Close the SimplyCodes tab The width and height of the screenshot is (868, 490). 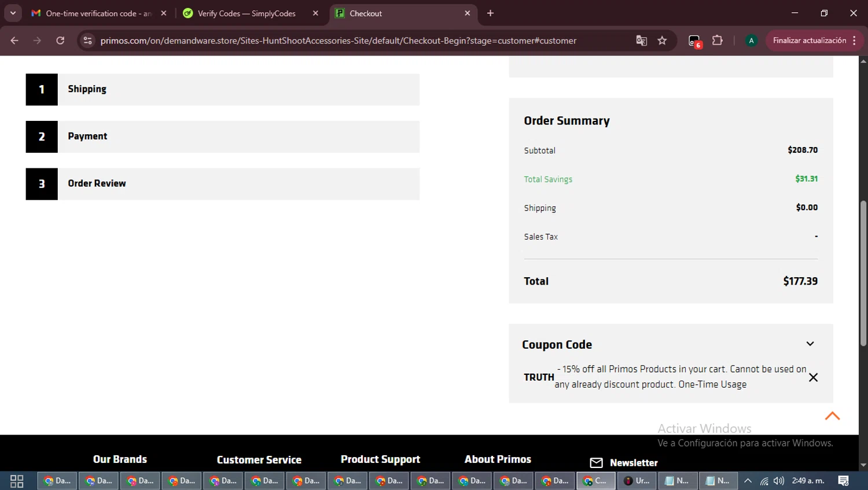[x=315, y=13]
